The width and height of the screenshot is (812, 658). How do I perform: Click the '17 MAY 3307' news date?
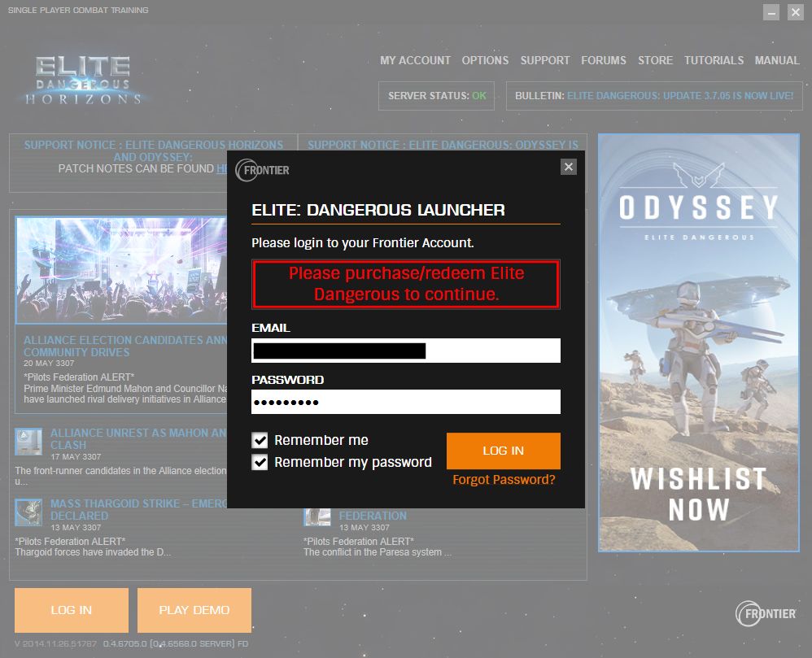[x=76, y=456]
